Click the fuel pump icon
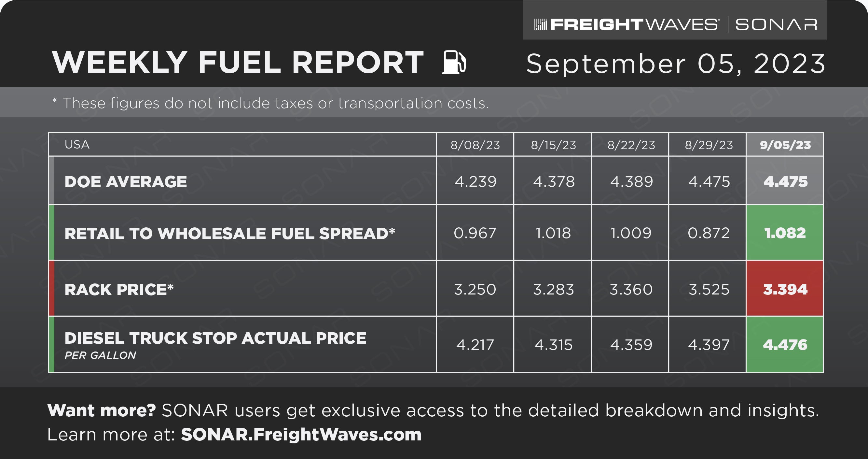Image resolution: width=868 pixels, height=459 pixels. (454, 62)
